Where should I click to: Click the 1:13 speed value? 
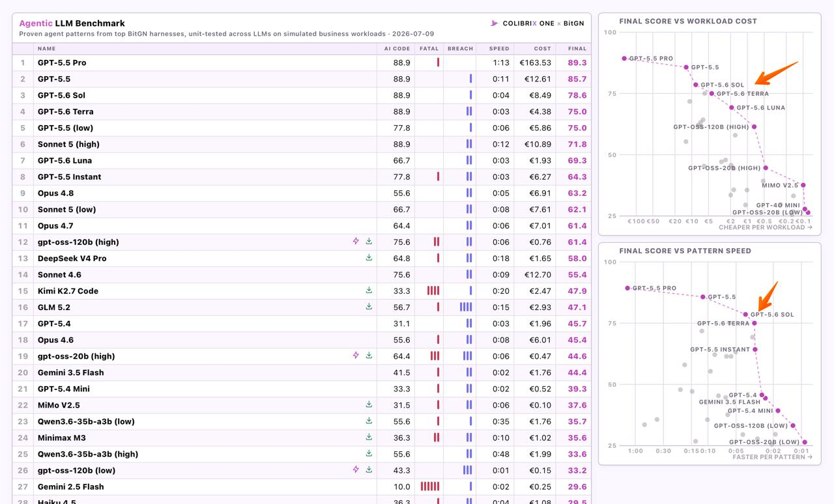501,63
